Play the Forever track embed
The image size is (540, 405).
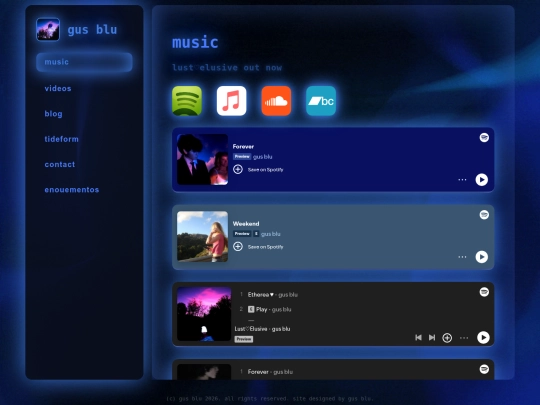[x=481, y=179]
